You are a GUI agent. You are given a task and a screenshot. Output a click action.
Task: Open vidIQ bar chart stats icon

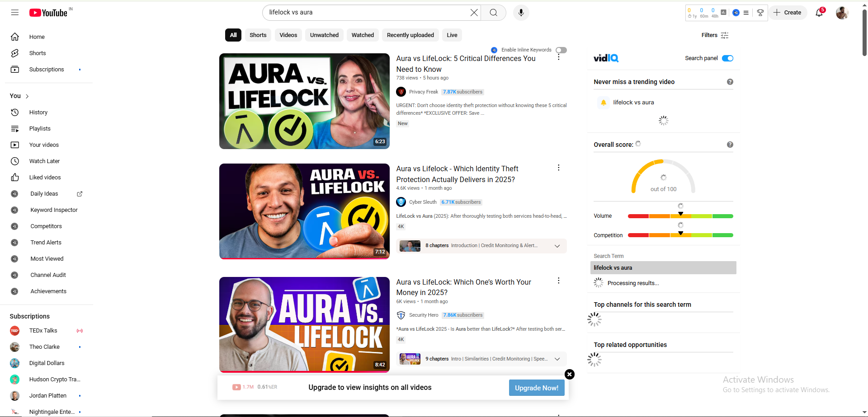724,13
